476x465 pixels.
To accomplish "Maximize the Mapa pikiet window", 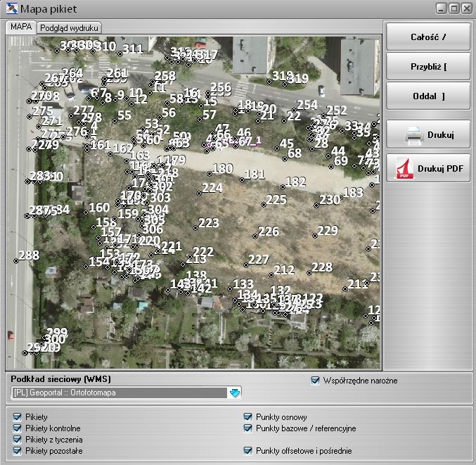I will coord(454,8).
